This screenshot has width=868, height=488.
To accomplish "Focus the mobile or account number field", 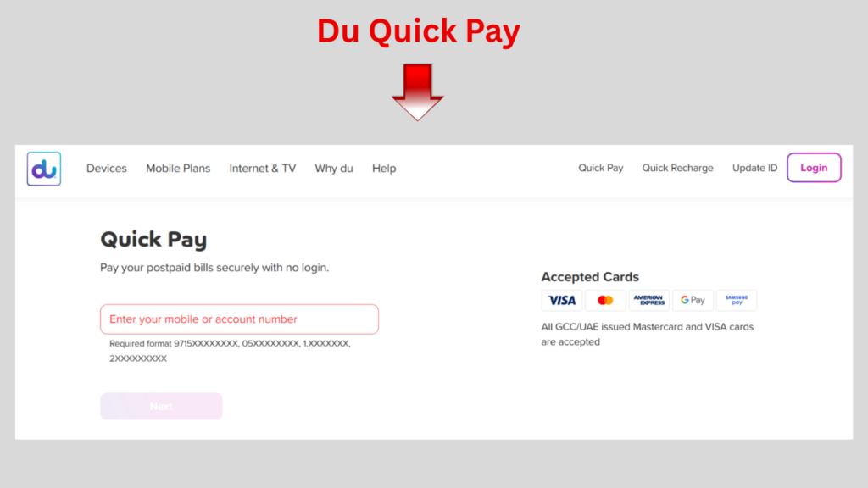I will (239, 319).
